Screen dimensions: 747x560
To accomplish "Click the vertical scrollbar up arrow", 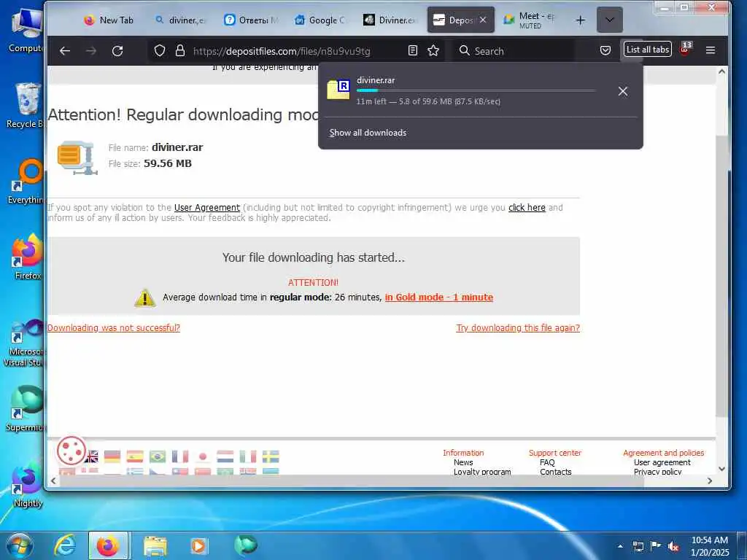I will [721, 71].
